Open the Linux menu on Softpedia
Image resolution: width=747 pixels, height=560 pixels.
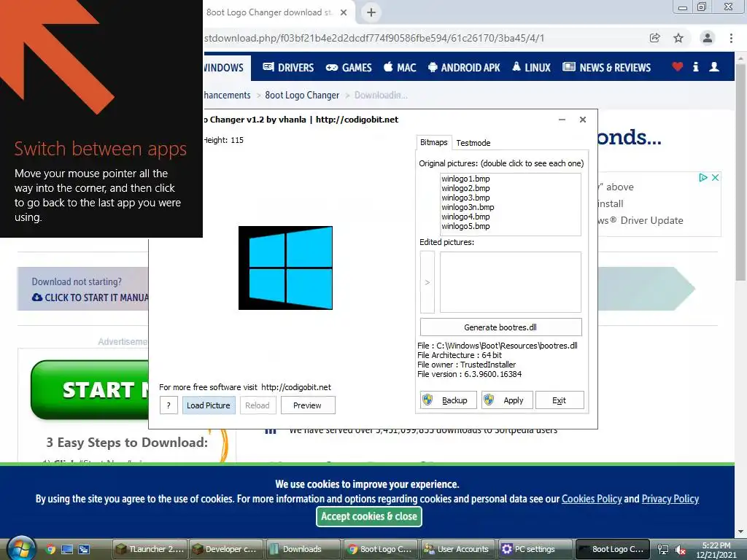[x=531, y=67]
